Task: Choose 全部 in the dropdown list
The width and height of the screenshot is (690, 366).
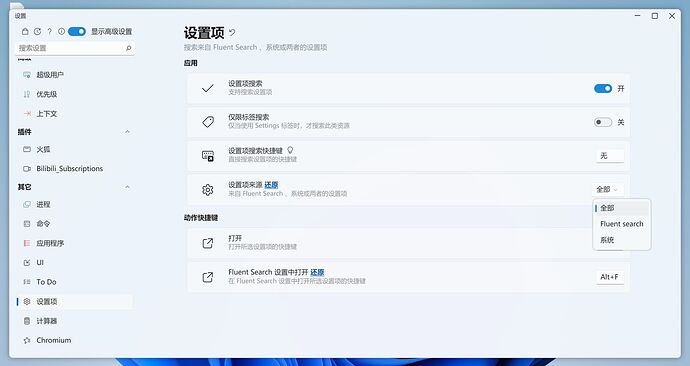Action: coord(622,208)
